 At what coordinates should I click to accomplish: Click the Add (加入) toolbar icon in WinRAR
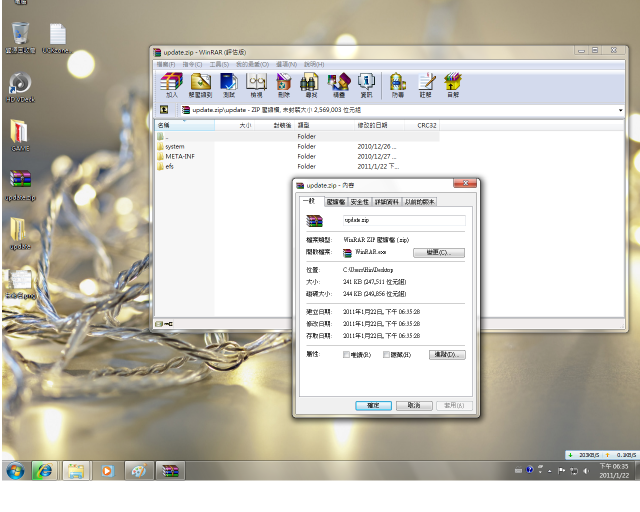(171, 85)
